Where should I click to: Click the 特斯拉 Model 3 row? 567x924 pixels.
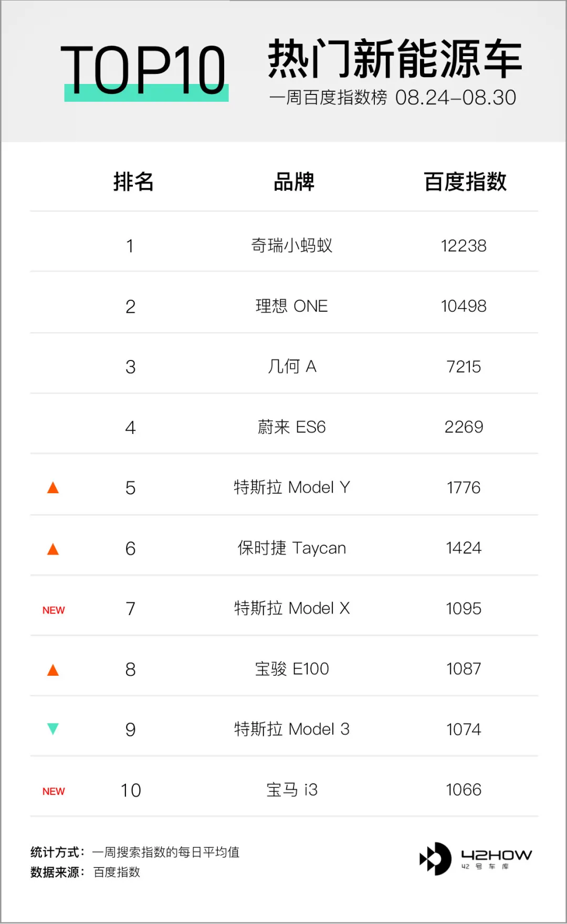click(284, 729)
